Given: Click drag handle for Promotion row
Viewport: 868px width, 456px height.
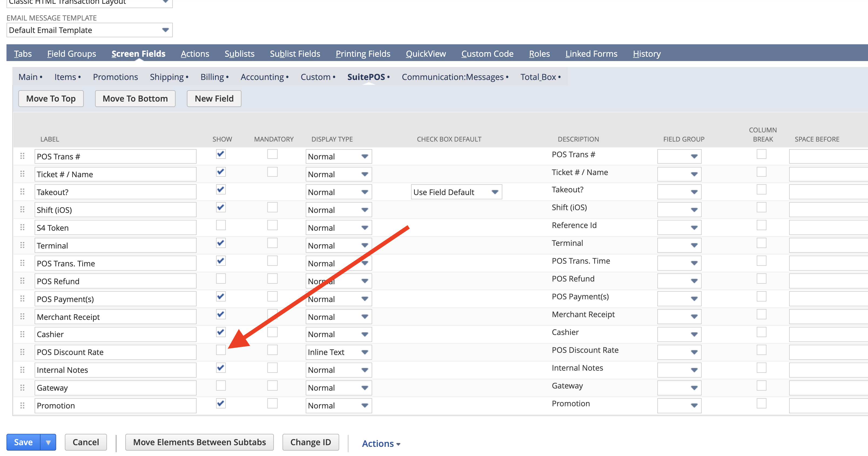Looking at the screenshot, I should [22, 405].
